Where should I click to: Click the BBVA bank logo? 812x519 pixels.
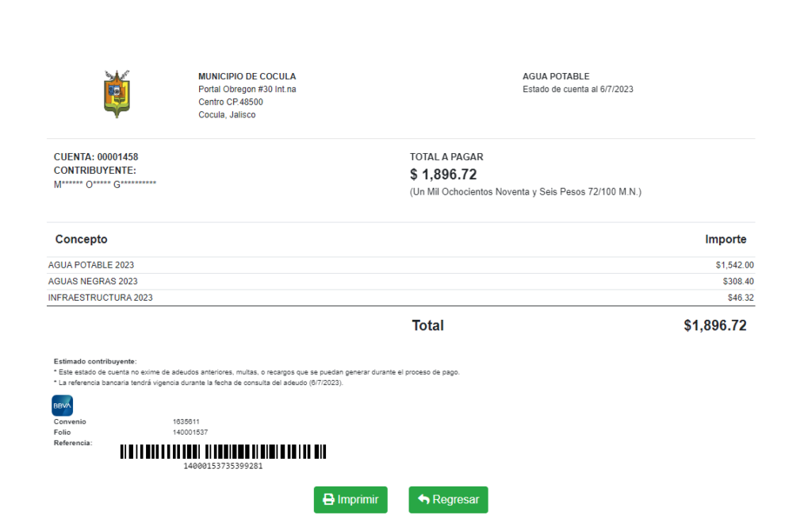click(x=63, y=406)
